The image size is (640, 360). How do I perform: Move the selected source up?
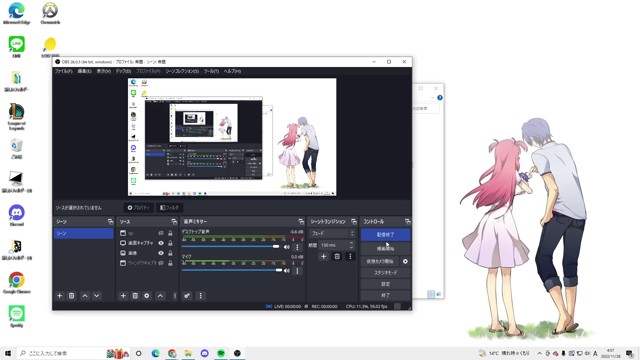click(x=160, y=296)
